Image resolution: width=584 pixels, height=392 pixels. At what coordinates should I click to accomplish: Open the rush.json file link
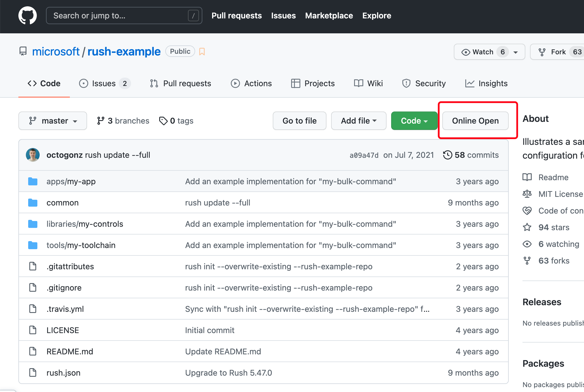coord(64,373)
